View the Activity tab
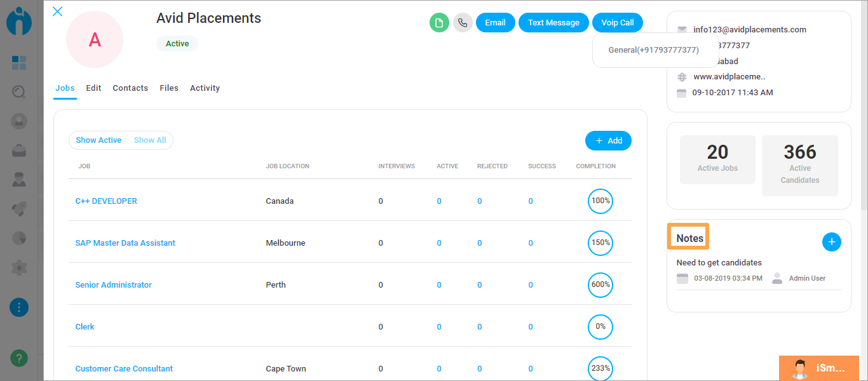Screen dimensions: 868x381 click(x=205, y=88)
